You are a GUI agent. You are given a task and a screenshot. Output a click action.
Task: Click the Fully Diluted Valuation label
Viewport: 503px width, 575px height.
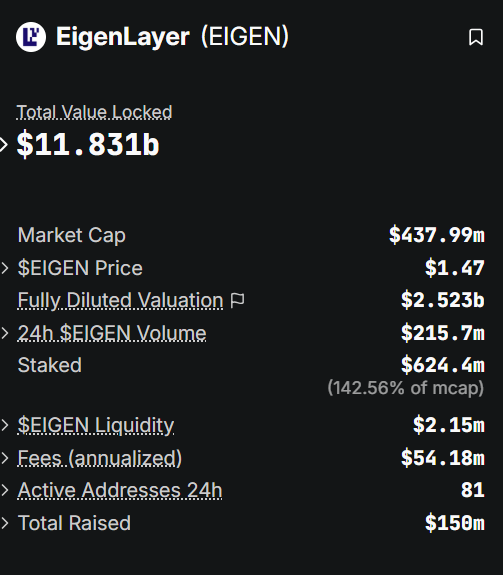120,300
